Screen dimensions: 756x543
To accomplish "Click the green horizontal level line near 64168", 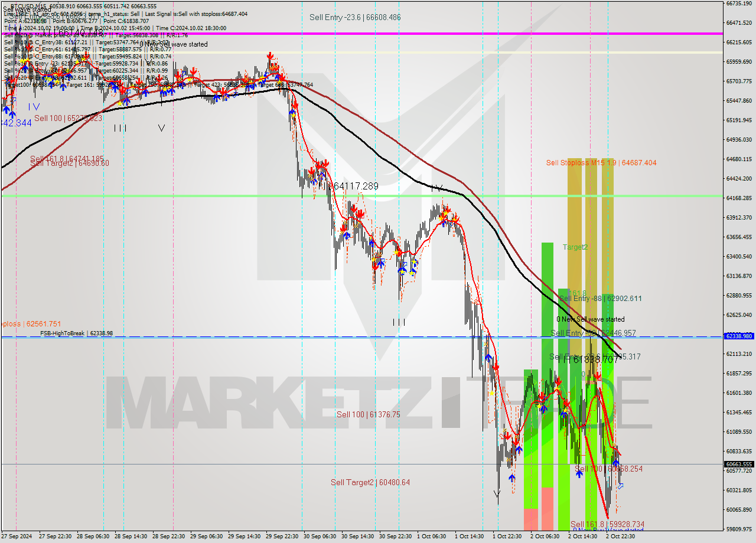I will pyautogui.click(x=361, y=195).
